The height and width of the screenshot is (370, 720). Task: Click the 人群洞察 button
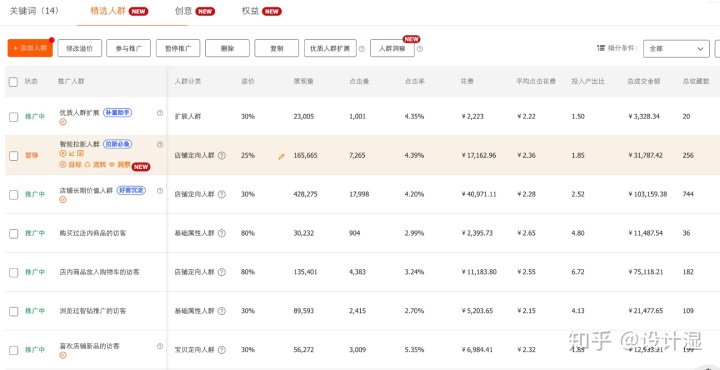[x=392, y=48]
